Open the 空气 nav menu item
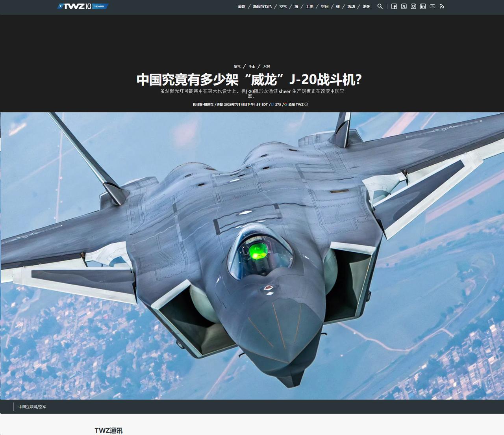Screen dimensions: 504x435 coord(283,6)
